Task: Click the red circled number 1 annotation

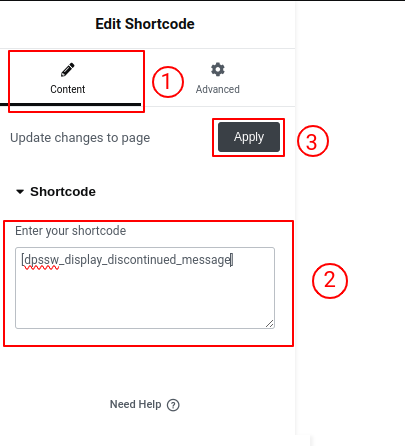Action: coord(168,82)
